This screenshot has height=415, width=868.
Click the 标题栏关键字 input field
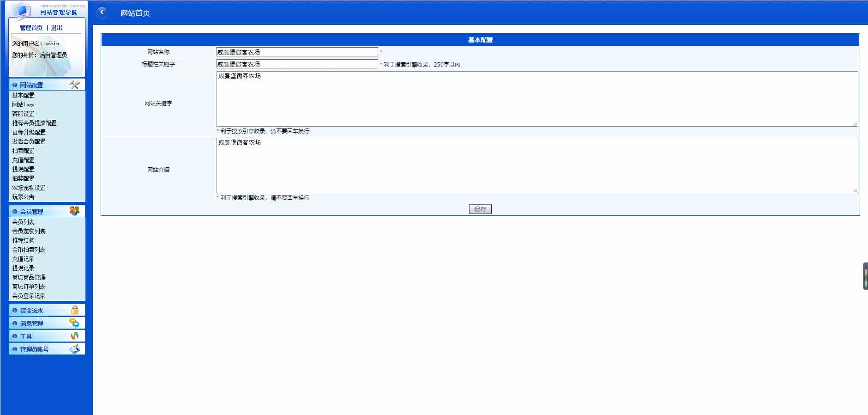point(297,64)
